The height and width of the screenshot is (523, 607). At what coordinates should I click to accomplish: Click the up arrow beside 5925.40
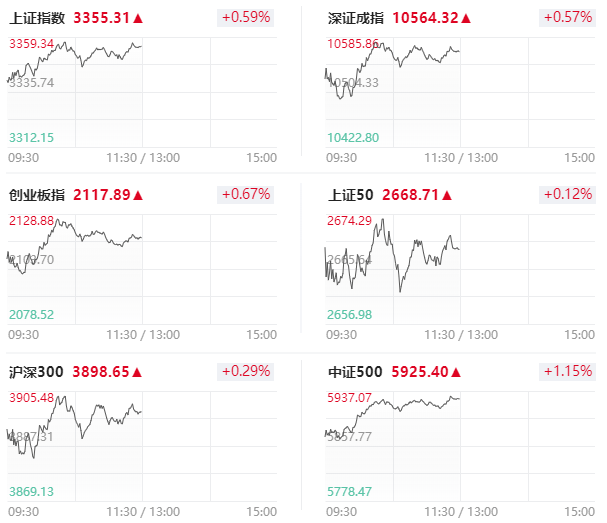click(x=456, y=372)
